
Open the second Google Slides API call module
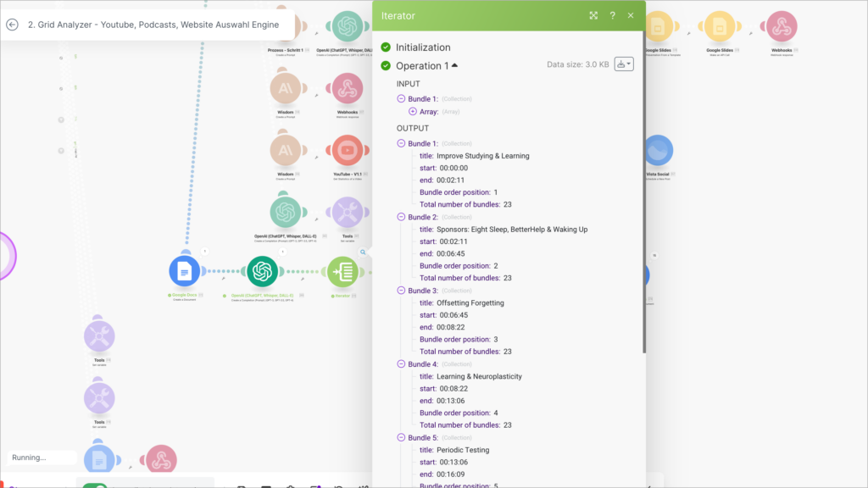pos(720,26)
